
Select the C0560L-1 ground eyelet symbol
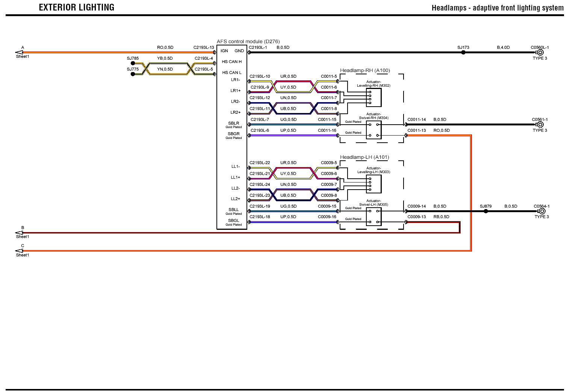540,53
